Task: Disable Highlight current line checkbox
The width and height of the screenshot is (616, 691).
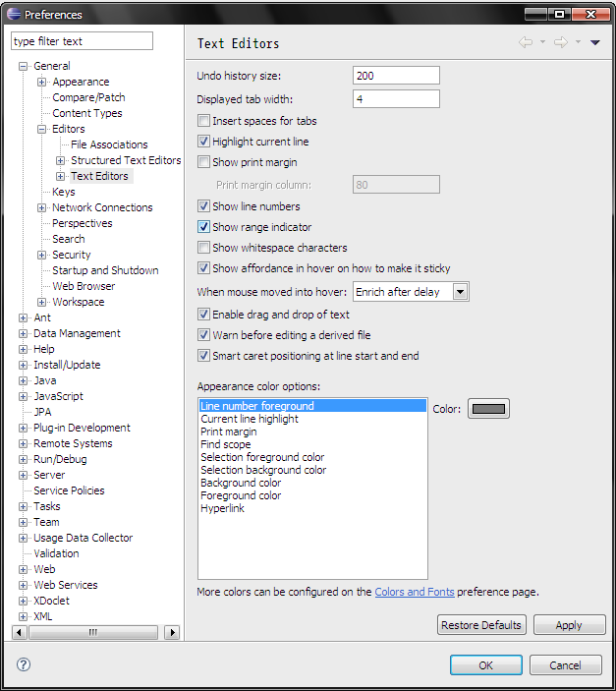Action: click(x=203, y=142)
